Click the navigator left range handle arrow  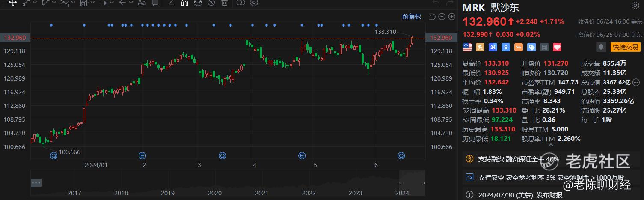[401, 182]
